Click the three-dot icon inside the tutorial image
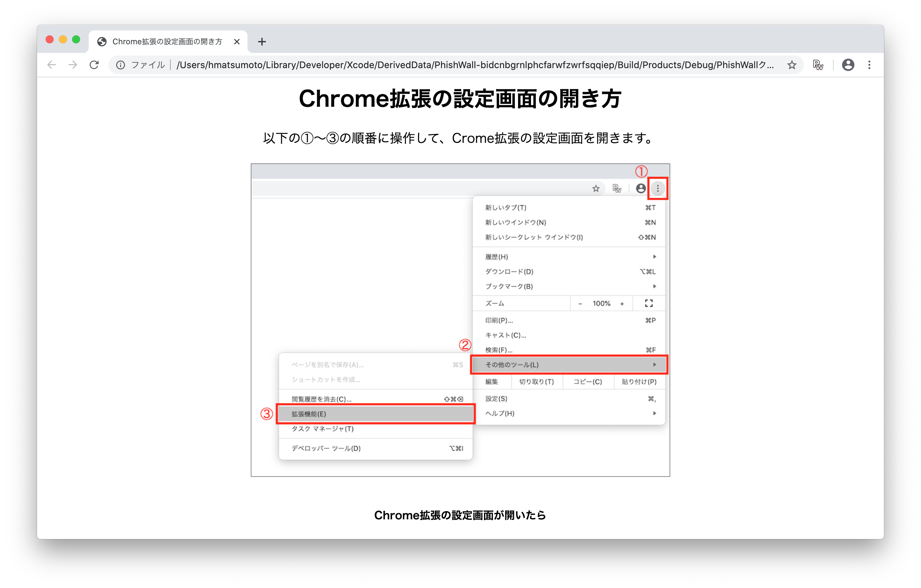Screen dimensions: 921x588 pos(658,188)
